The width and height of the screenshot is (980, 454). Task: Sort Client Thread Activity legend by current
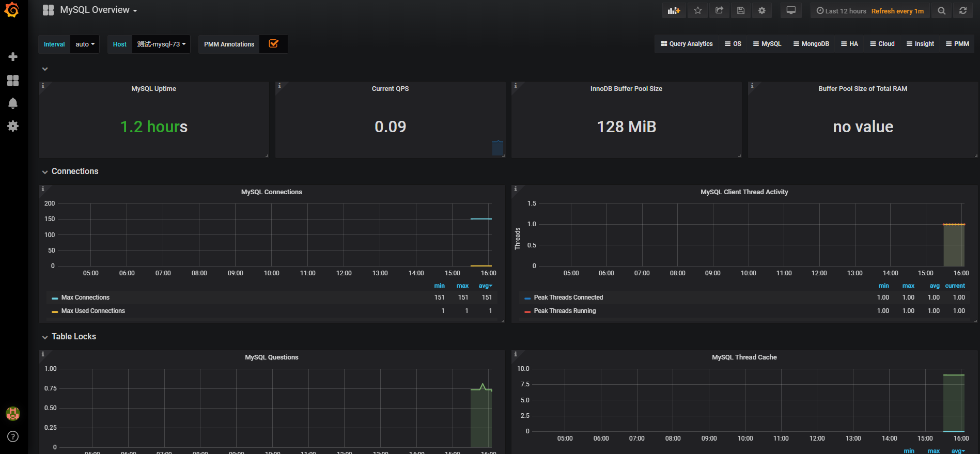pyautogui.click(x=955, y=286)
